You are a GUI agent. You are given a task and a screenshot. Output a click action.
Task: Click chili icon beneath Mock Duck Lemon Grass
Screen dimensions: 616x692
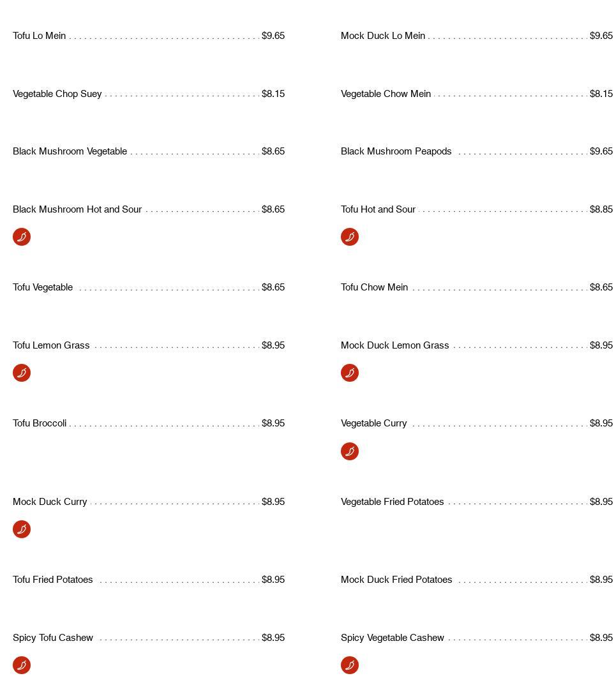coord(350,373)
